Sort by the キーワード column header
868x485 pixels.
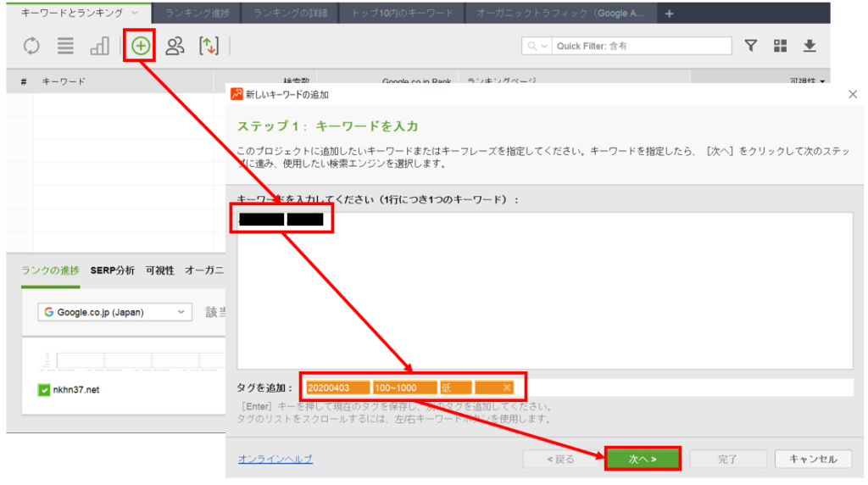(64, 81)
